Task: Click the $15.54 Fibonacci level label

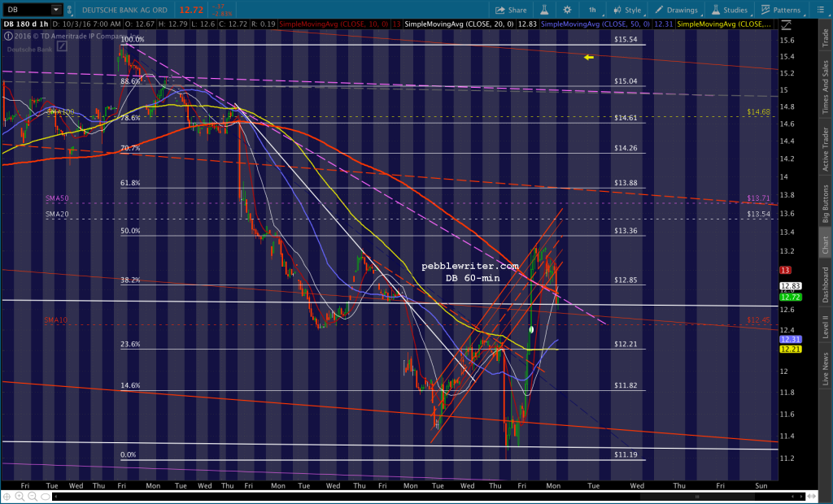Action: tap(626, 39)
